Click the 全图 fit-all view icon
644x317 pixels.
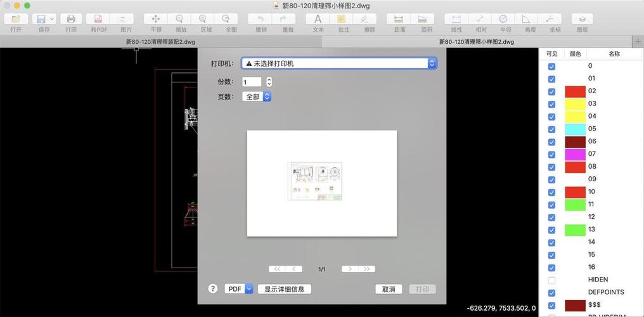pos(231,20)
